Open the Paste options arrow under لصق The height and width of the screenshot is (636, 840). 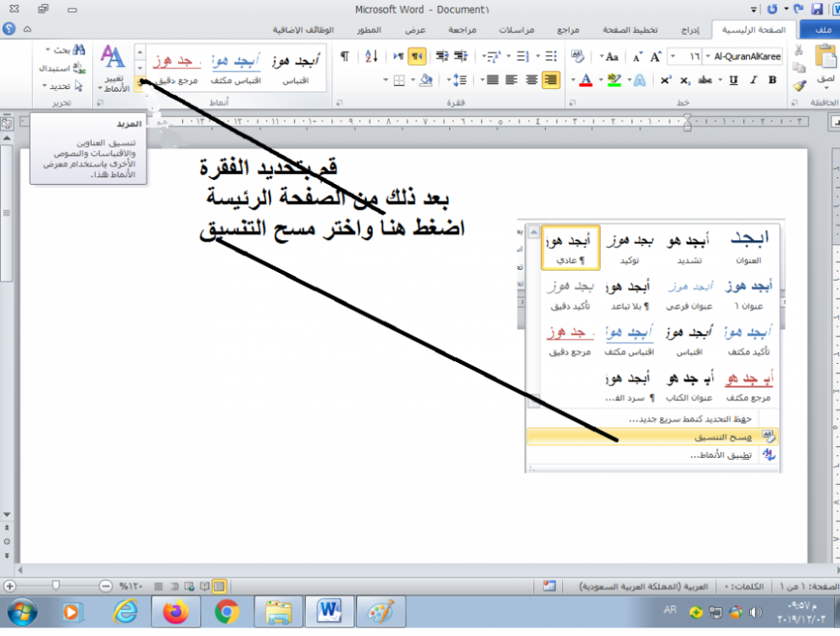826,88
